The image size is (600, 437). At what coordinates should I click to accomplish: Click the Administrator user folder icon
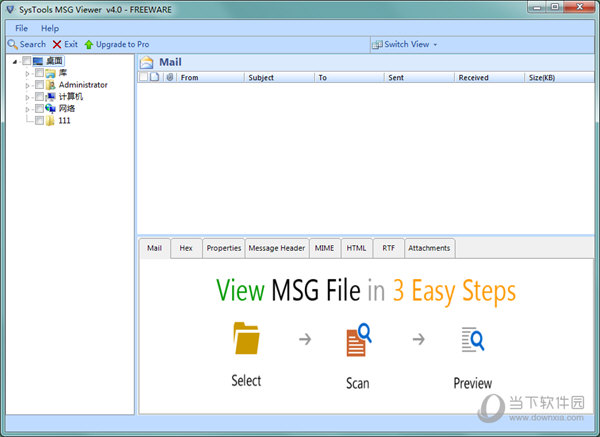pos(51,85)
